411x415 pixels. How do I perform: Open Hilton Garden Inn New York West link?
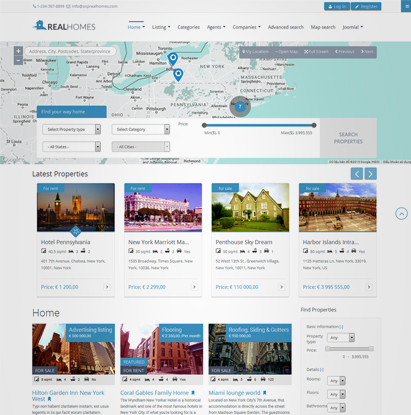tap(68, 396)
